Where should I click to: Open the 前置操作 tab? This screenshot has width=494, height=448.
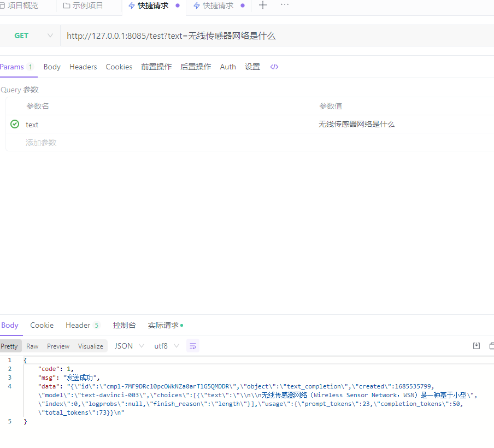tap(156, 67)
